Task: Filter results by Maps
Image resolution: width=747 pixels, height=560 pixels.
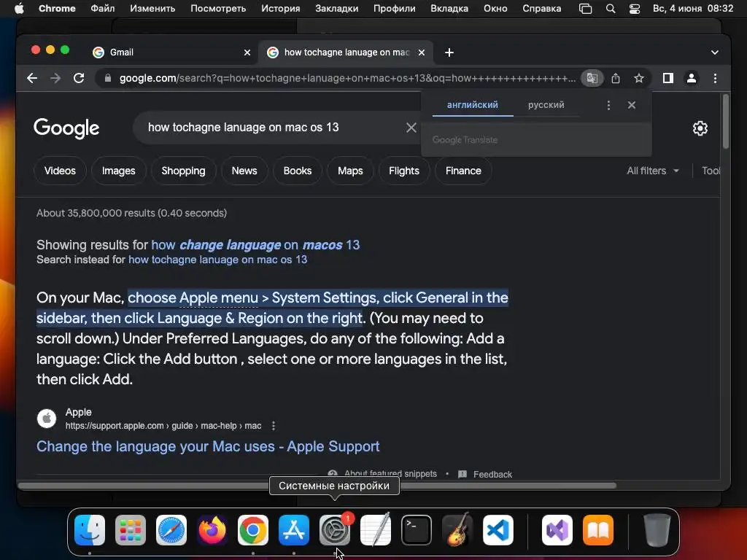Action: (350, 171)
